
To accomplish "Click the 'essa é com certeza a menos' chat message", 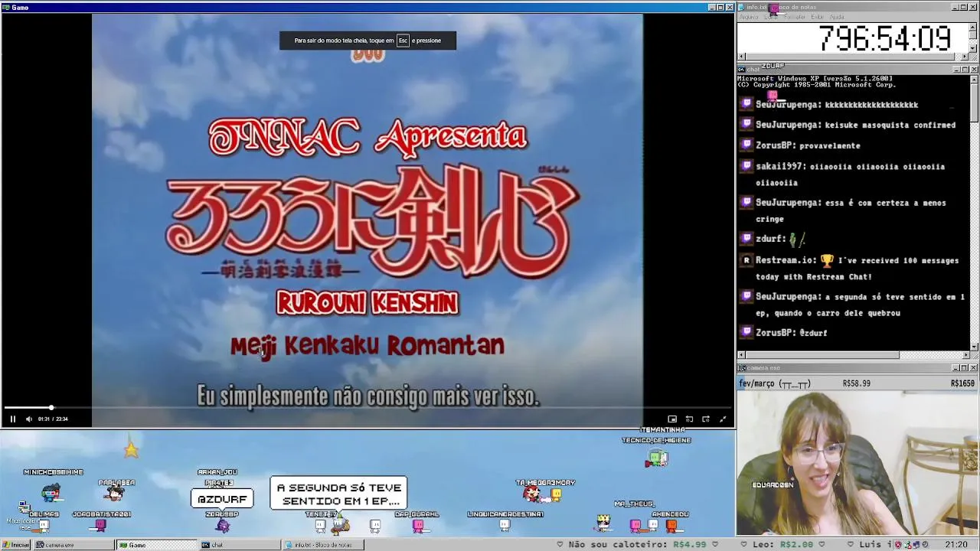I will 886,203.
